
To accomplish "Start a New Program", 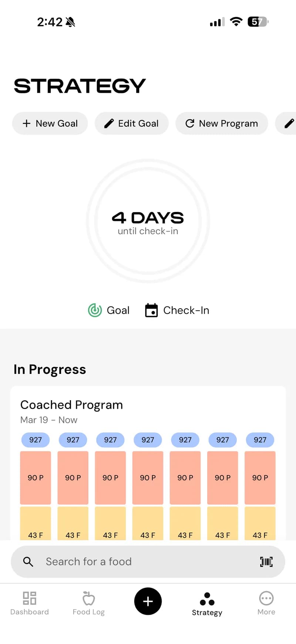I will pyautogui.click(x=221, y=123).
